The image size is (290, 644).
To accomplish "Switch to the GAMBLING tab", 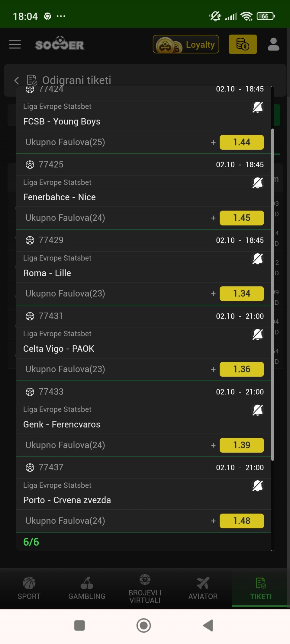I will (87, 588).
